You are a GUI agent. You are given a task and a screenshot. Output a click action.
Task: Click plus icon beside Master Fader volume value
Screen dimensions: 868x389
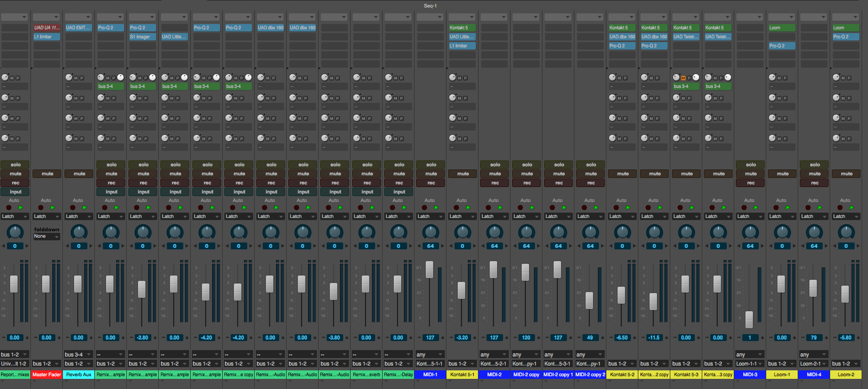point(59,337)
